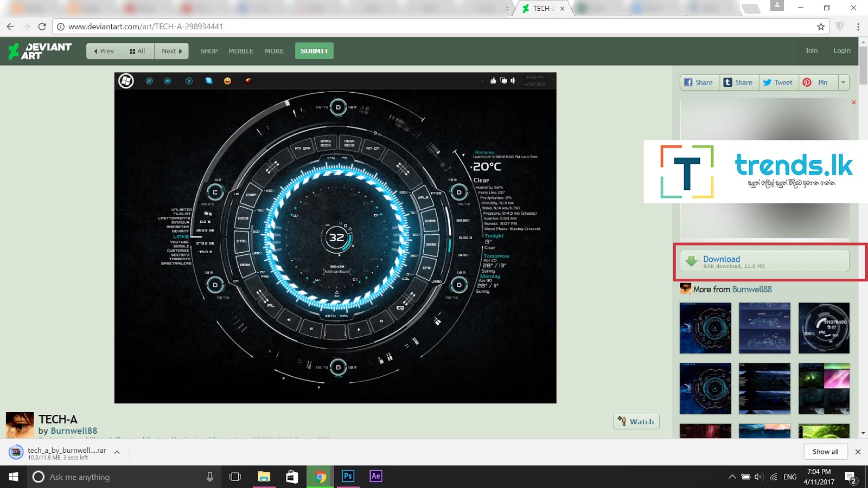
Task: Click the author avatar image
Action: (x=20, y=425)
